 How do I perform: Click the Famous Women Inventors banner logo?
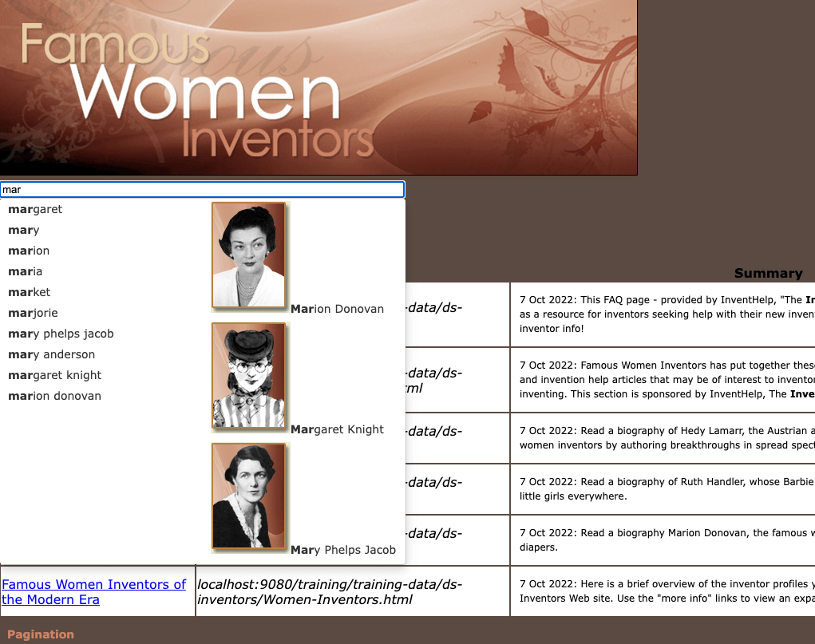pos(318,88)
